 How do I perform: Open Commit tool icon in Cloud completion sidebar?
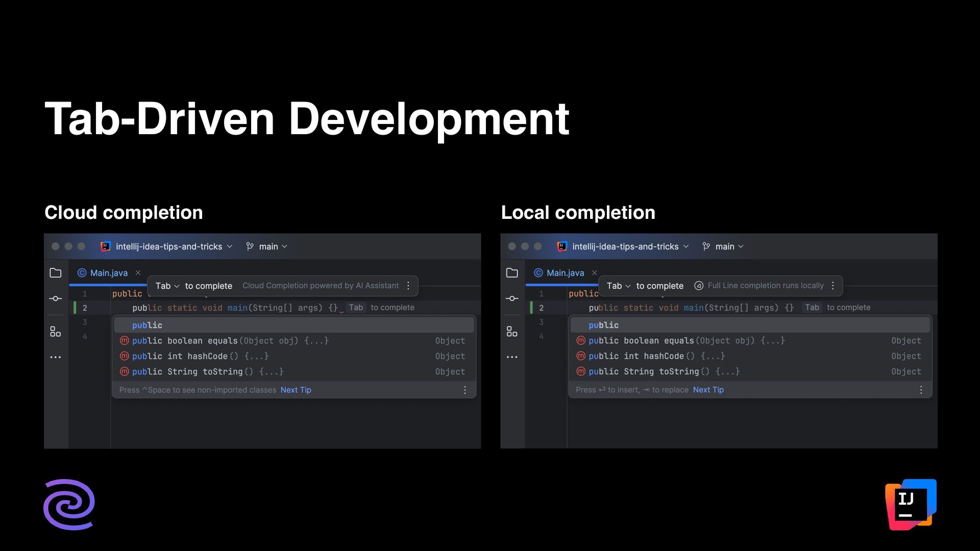click(x=56, y=298)
